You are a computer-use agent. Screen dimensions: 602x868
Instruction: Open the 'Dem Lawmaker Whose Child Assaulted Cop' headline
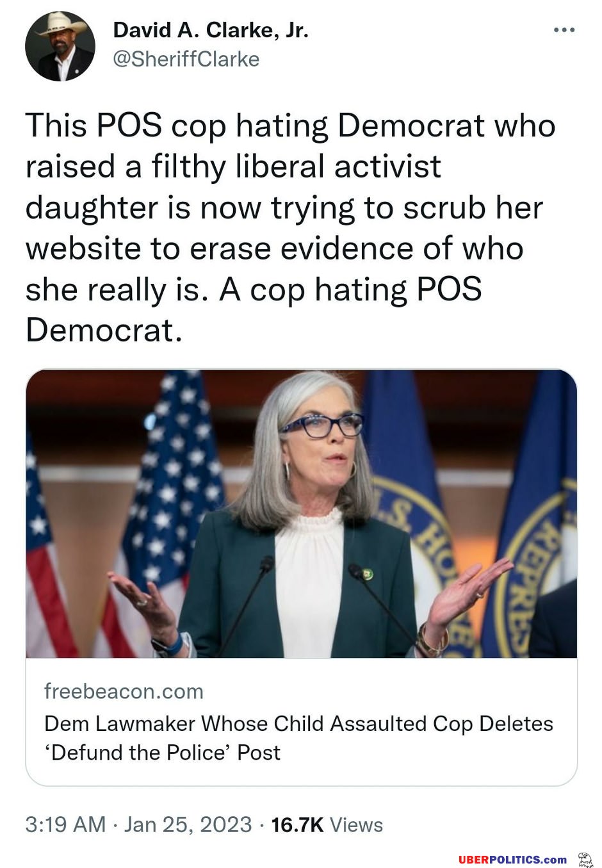coord(298,723)
